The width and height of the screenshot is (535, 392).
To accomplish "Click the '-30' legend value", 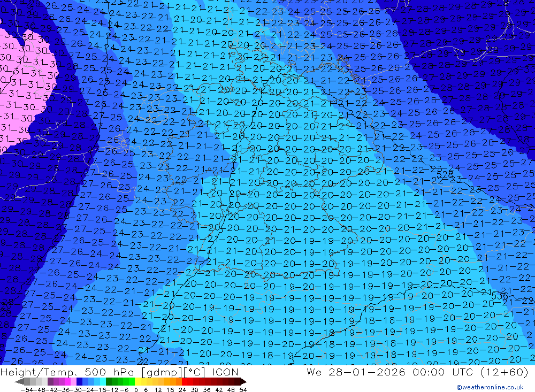I will coord(77,390).
